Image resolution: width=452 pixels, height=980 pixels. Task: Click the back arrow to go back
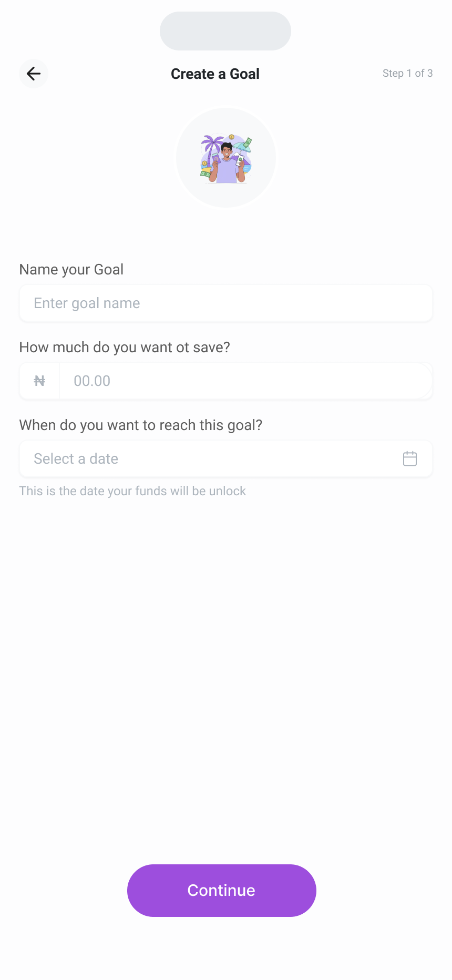tap(34, 74)
